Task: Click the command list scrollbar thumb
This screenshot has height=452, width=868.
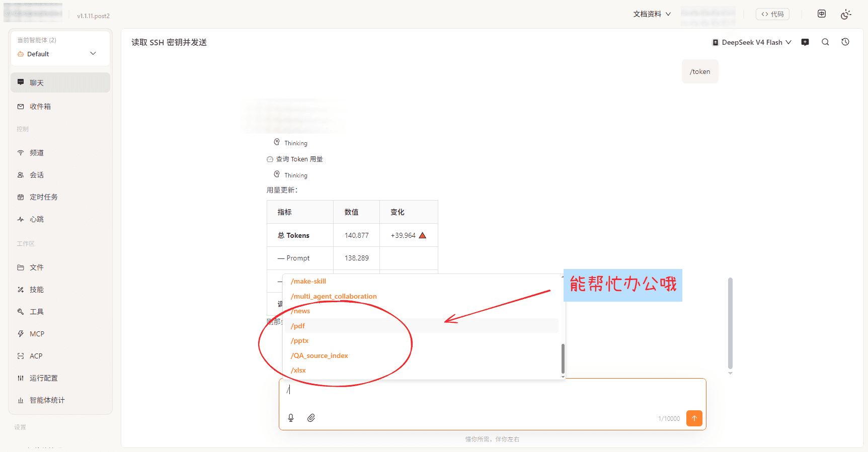Action: pos(563,359)
